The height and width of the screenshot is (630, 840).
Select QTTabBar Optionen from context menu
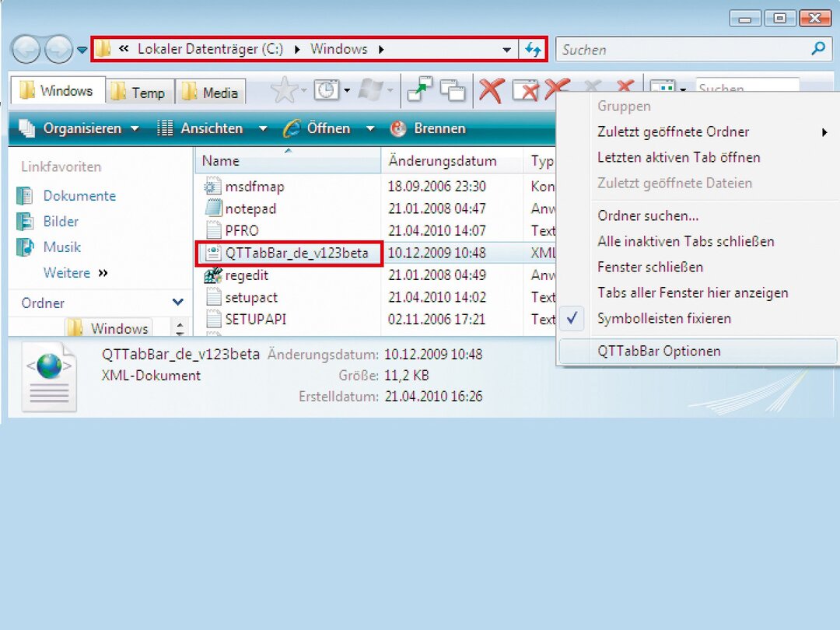tap(659, 352)
